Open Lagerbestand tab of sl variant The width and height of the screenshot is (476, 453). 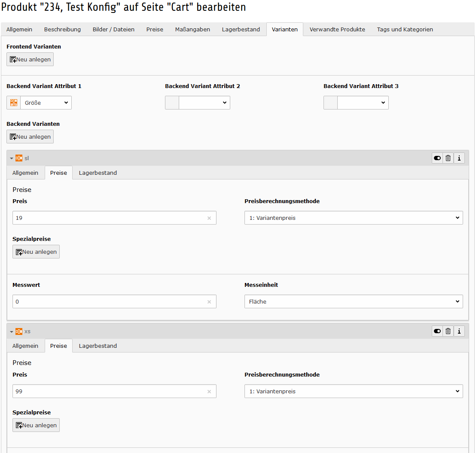pyautogui.click(x=98, y=173)
